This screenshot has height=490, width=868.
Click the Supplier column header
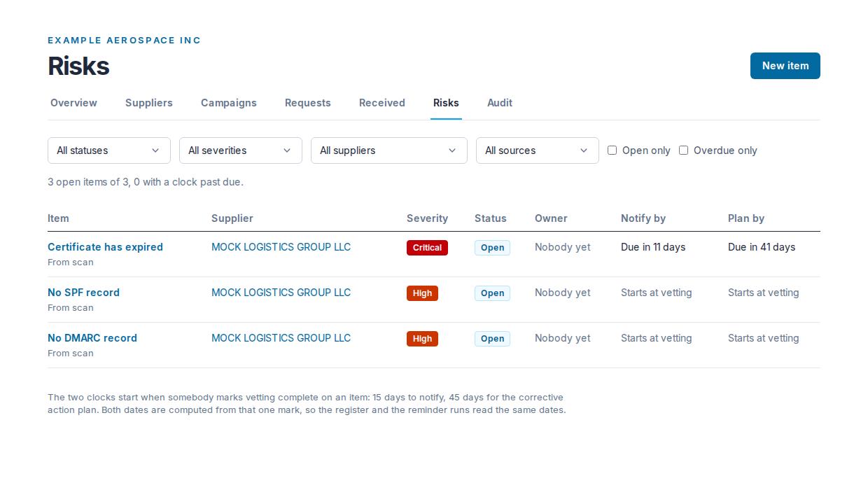click(x=232, y=218)
